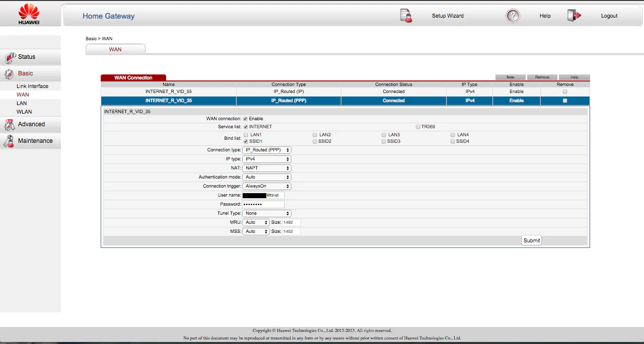The width and height of the screenshot is (644, 344).
Task: Go to WLAN in the sidebar
Action: tap(24, 112)
